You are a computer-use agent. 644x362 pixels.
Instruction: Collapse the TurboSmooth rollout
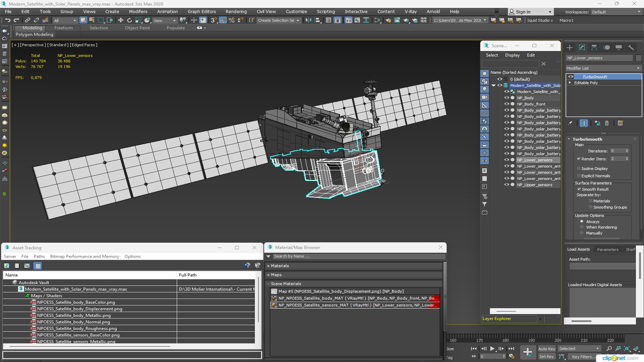[x=569, y=139]
